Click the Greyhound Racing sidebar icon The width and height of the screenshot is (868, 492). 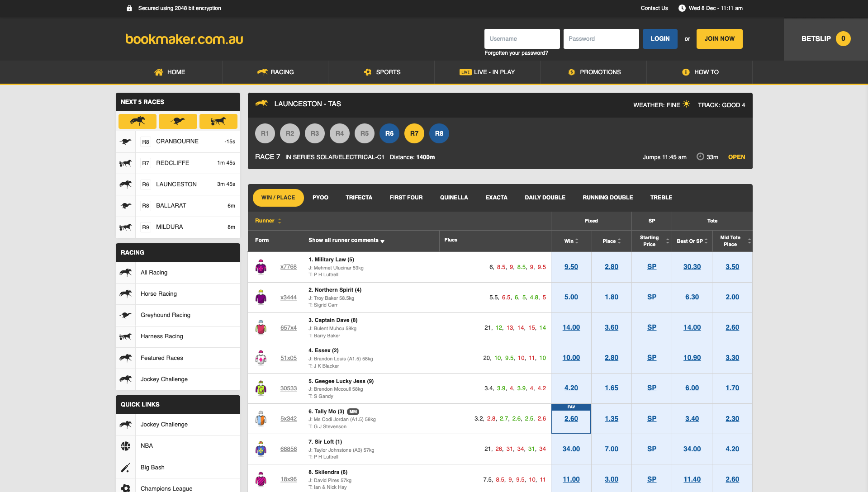[126, 315]
